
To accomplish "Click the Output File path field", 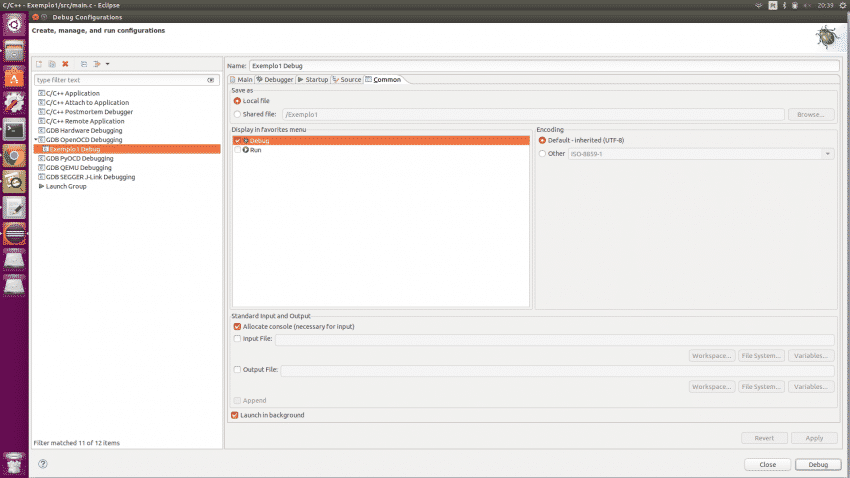I will click(x=557, y=371).
